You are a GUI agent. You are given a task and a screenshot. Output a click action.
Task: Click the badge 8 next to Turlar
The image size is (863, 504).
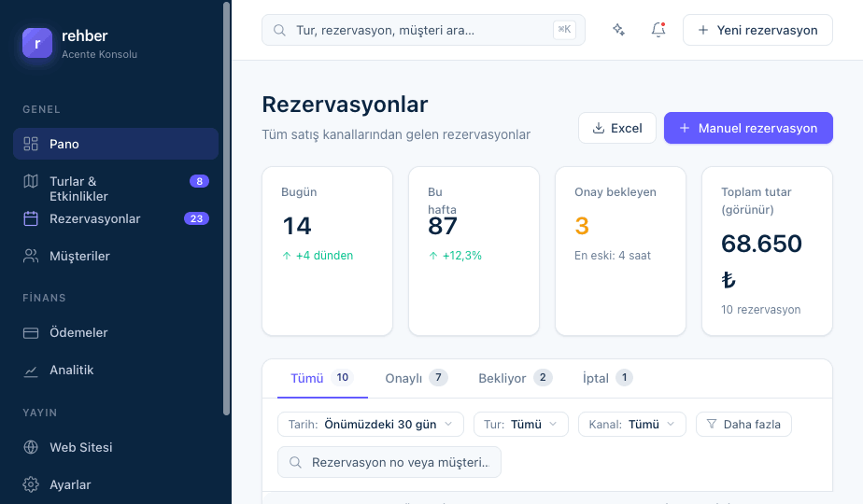click(x=199, y=181)
